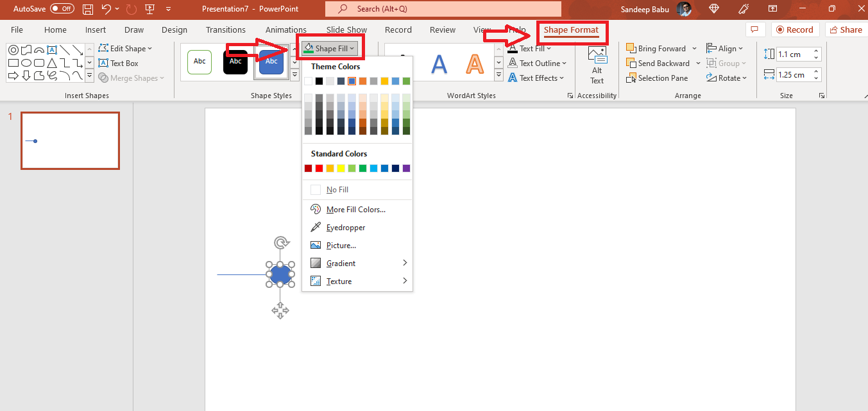The image size is (868, 411).
Task: Open Text Fill dropdown
Action: coord(529,49)
